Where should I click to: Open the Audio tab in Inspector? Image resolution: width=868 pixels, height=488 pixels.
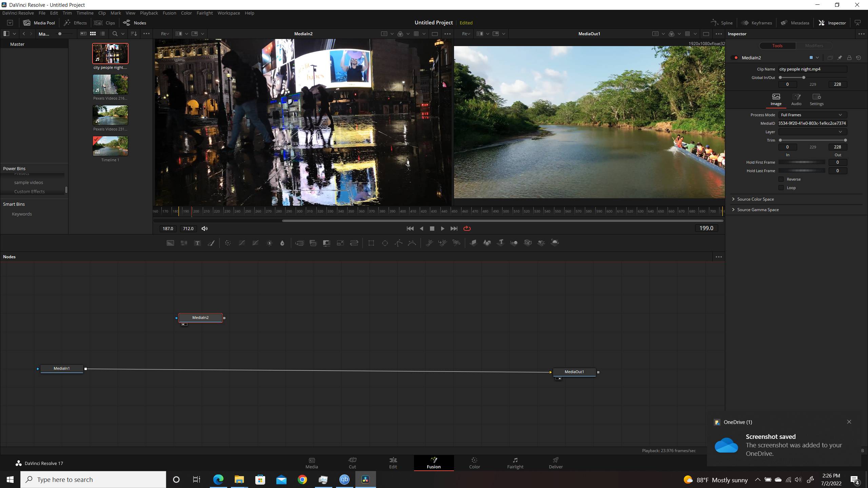[796, 100]
